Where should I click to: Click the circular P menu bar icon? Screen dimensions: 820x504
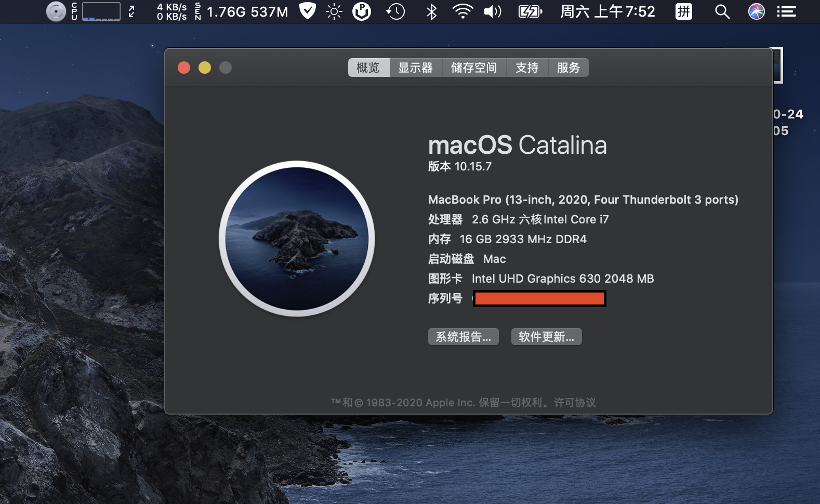(x=362, y=11)
